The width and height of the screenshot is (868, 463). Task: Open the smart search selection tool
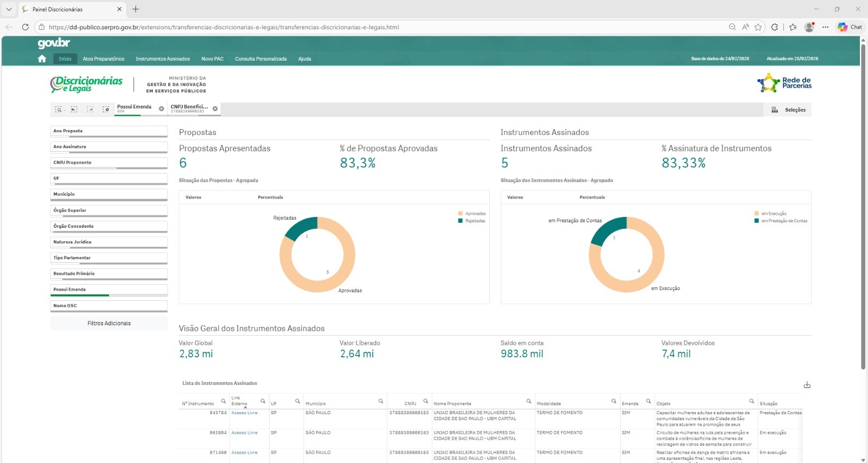click(x=59, y=110)
